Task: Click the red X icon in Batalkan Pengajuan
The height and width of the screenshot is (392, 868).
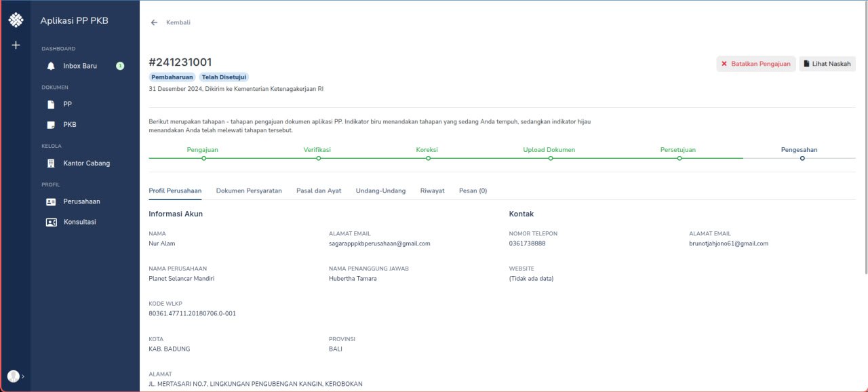Action: (724, 64)
